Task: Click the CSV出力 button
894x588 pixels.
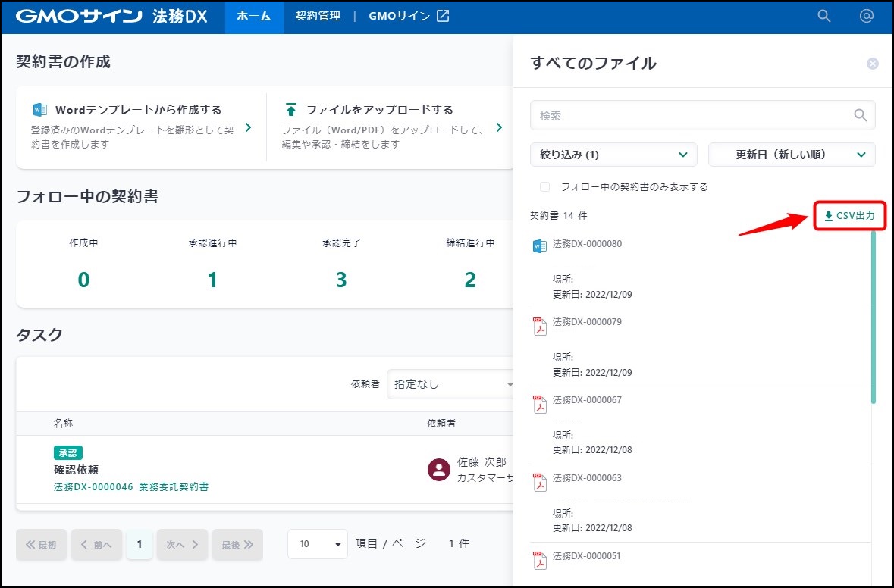Action: [849, 215]
